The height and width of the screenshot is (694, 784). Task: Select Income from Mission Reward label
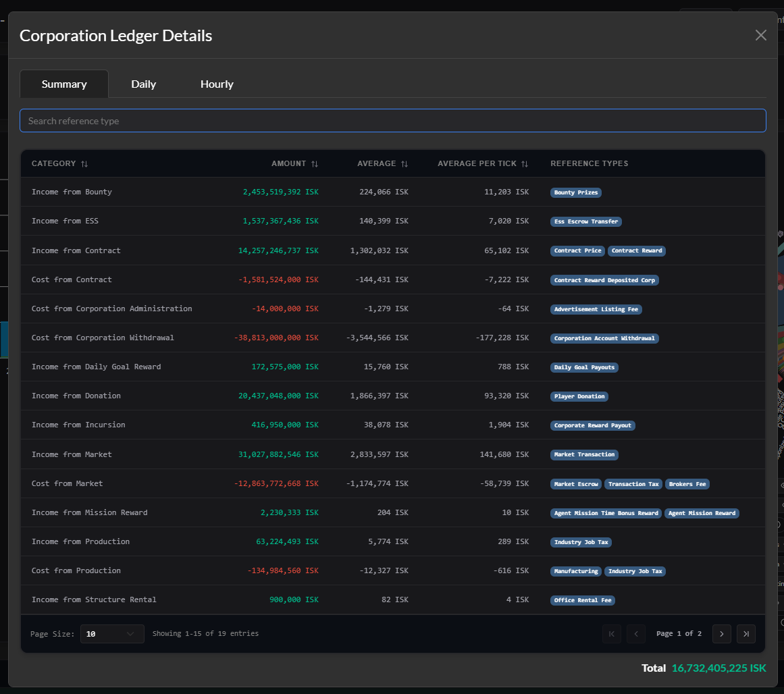pyautogui.click(x=90, y=512)
